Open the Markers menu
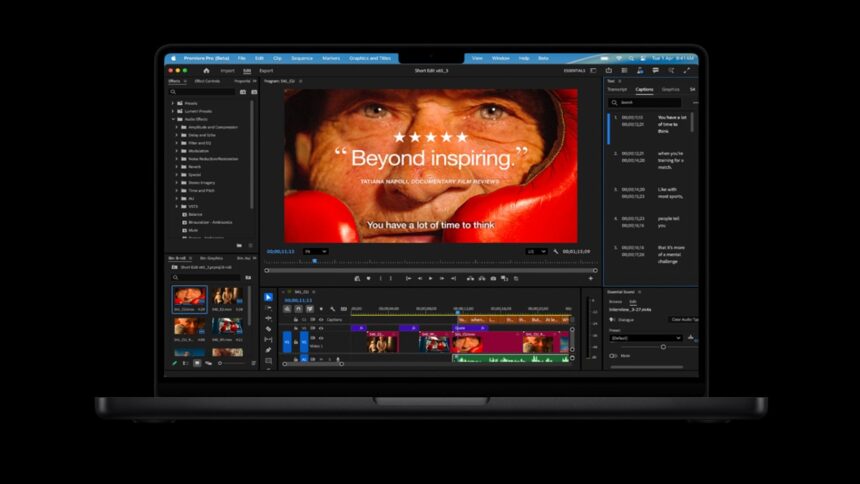This screenshot has width=860, height=484. coord(331,58)
